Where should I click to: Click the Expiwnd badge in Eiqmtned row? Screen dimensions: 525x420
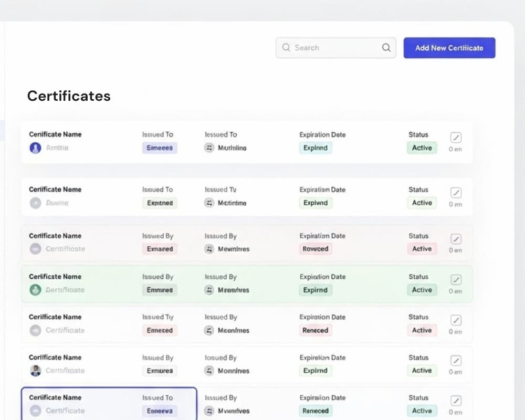tap(316, 203)
